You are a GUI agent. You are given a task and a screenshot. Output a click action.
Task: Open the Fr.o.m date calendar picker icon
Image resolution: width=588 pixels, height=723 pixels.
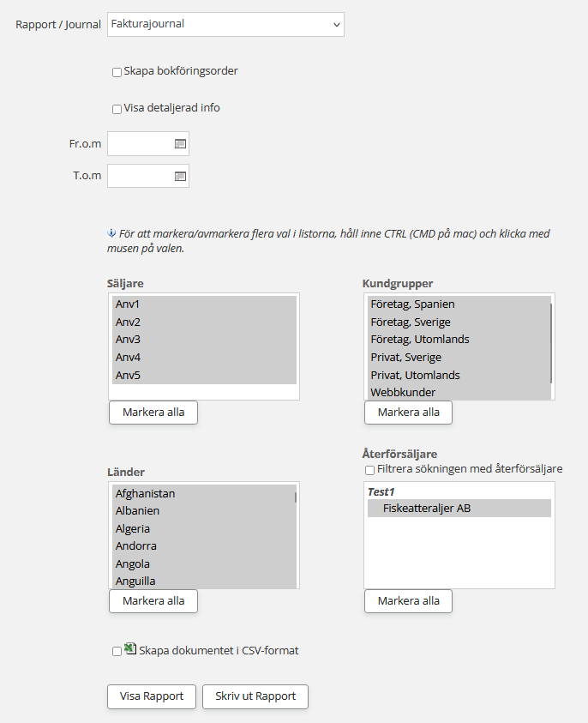pos(180,144)
